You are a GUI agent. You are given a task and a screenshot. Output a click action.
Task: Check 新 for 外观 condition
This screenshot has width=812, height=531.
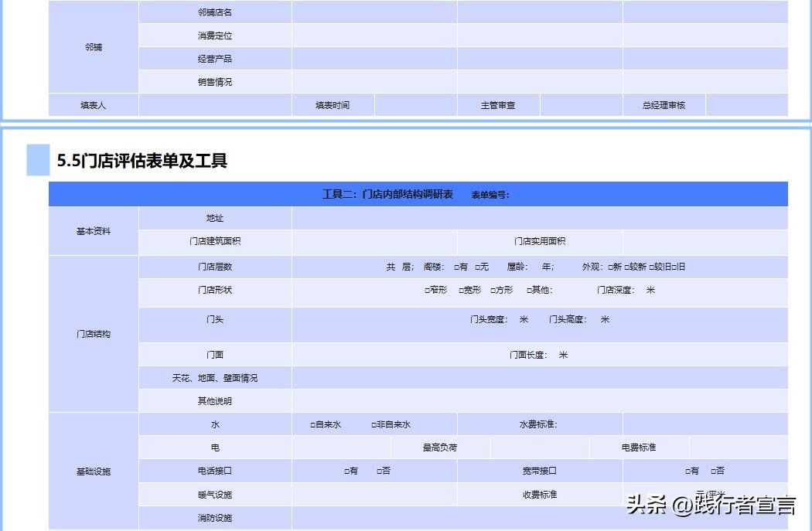point(612,267)
